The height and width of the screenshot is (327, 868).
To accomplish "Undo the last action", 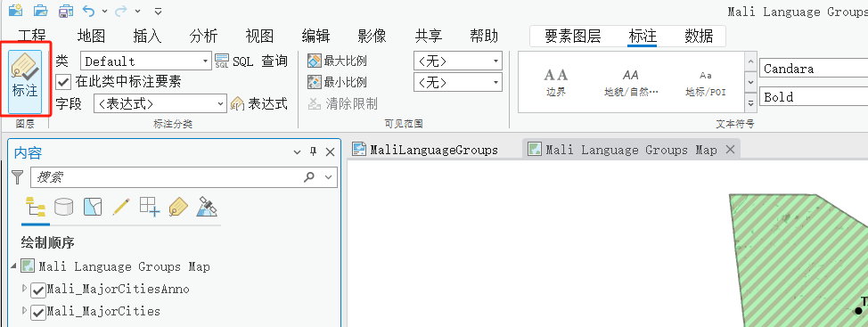I will tap(88, 10).
